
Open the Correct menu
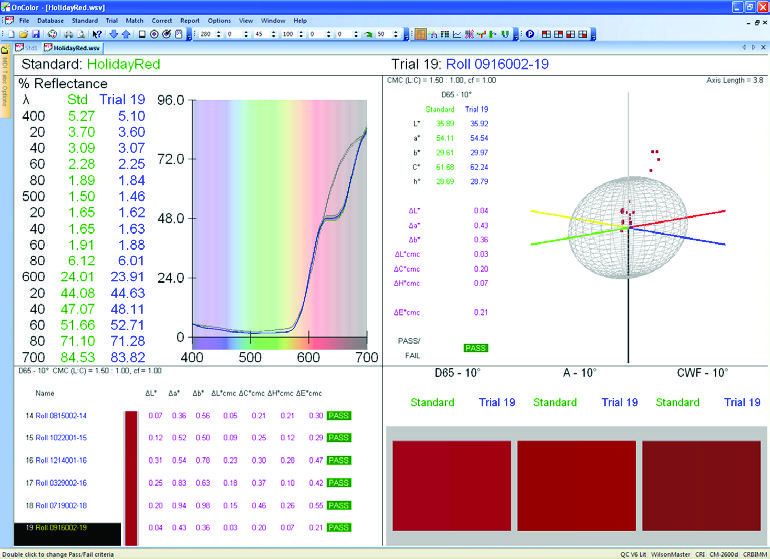coord(161,20)
